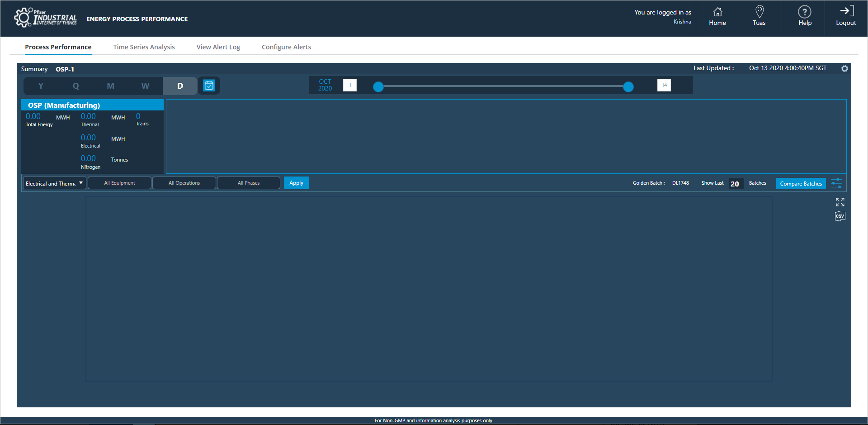Switch to Weekly view with W toggle
This screenshot has height=425, width=868.
[x=145, y=86]
